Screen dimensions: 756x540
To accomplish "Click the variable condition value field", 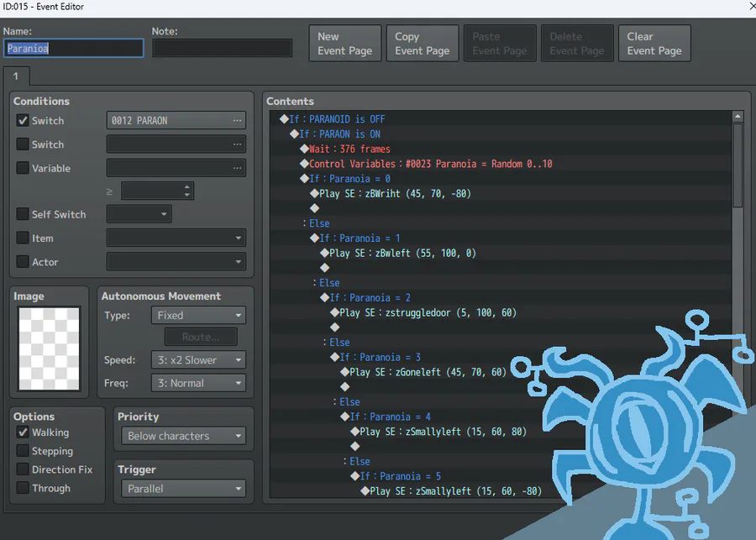I will [x=157, y=191].
